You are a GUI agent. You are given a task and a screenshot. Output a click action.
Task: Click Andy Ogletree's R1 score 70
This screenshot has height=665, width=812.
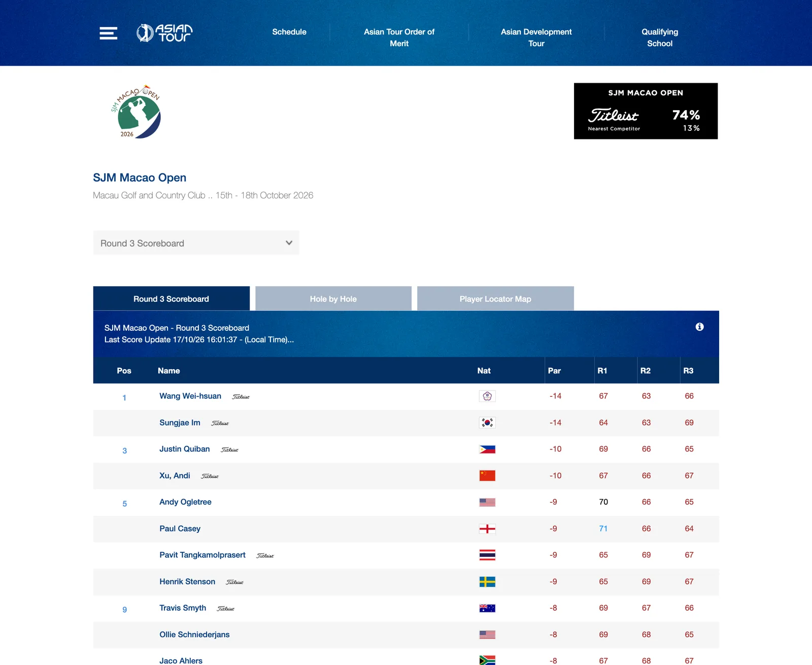(x=603, y=502)
